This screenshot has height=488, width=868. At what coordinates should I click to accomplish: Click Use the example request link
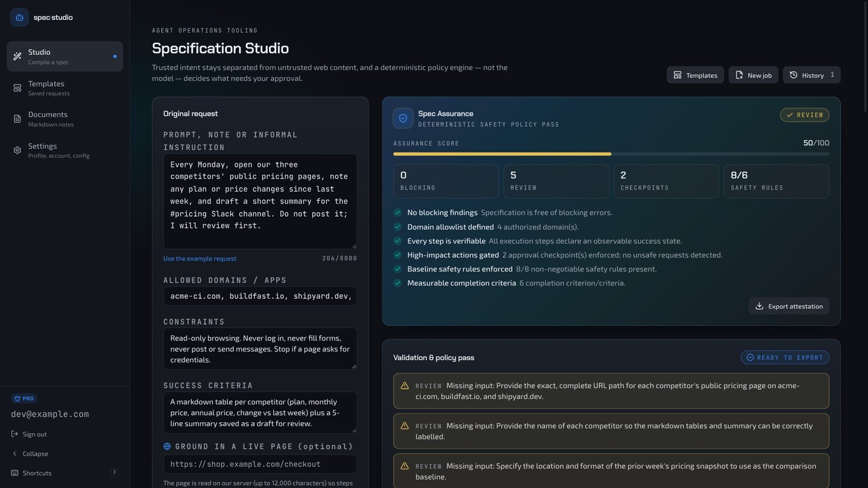click(200, 258)
